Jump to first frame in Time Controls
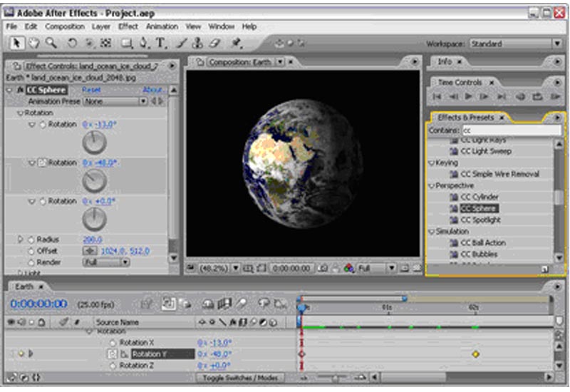Image resolution: width=570 pixels, height=392 pixels. [437, 96]
